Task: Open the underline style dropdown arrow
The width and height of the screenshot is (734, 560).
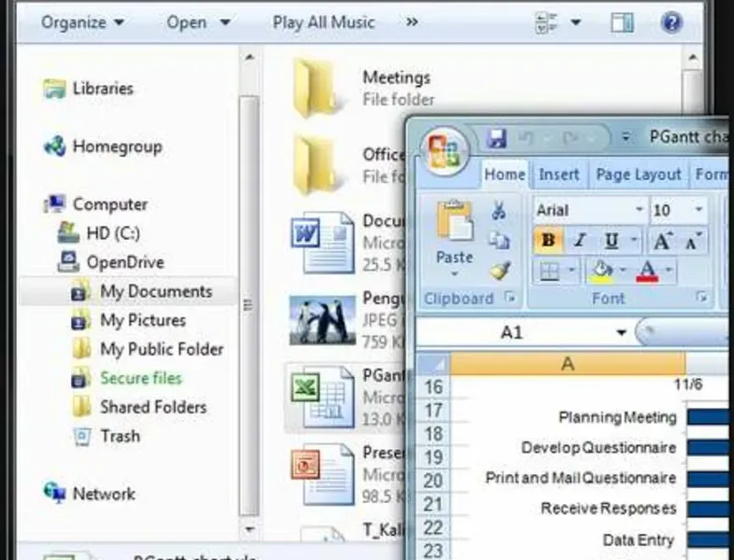Action: pyautogui.click(x=634, y=240)
